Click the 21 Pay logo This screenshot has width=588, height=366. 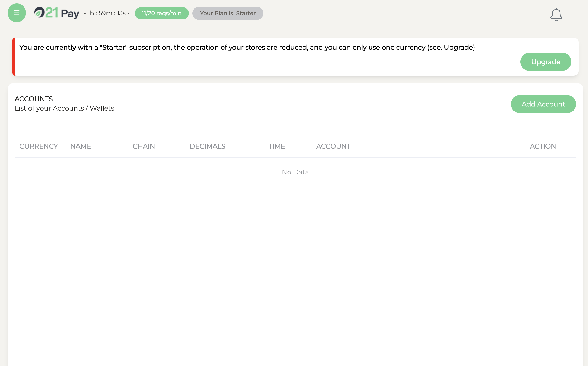[57, 13]
